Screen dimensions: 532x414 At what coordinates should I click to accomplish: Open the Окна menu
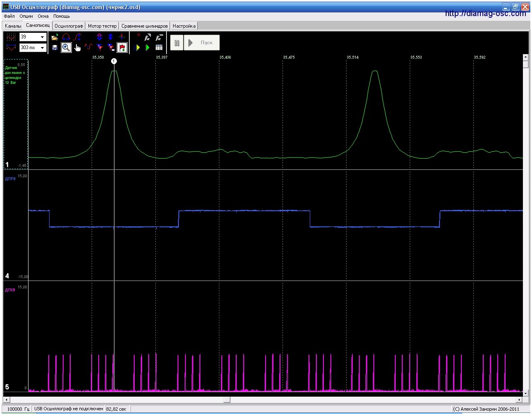43,16
